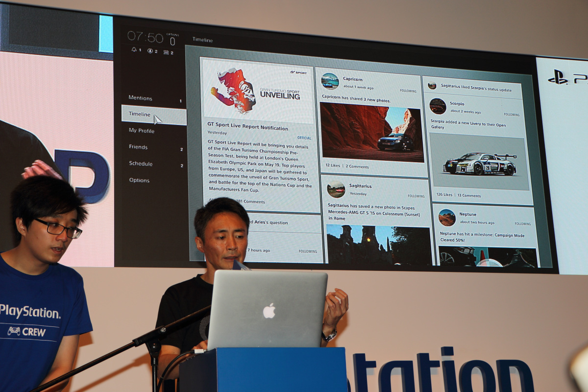This screenshot has height=392, width=588.
Task: Click Friends badge count 2
Action: 181,149
